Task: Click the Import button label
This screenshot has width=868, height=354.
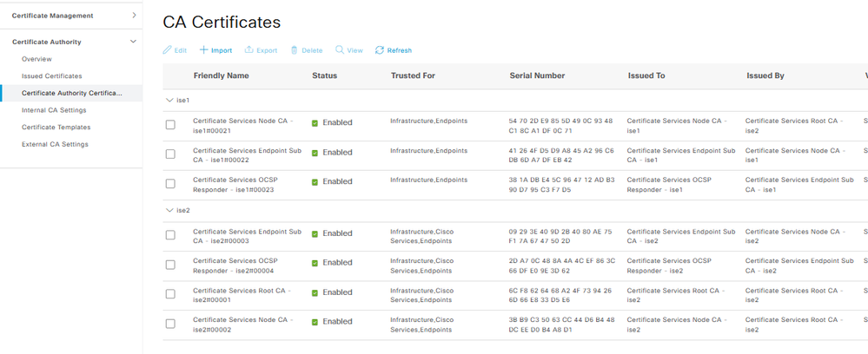Action: pos(222,50)
